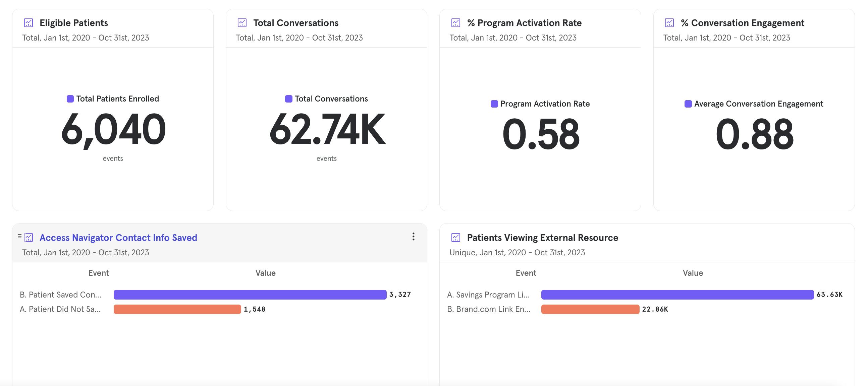Image resolution: width=868 pixels, height=386 pixels.
Task: Select the 6,040 enrolled patients value
Action: click(x=113, y=130)
